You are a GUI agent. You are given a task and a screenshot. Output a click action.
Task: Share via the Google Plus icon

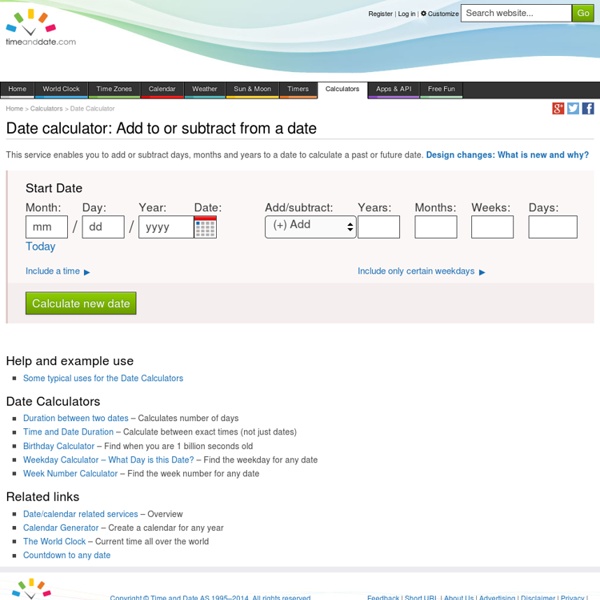pyautogui.click(x=558, y=108)
